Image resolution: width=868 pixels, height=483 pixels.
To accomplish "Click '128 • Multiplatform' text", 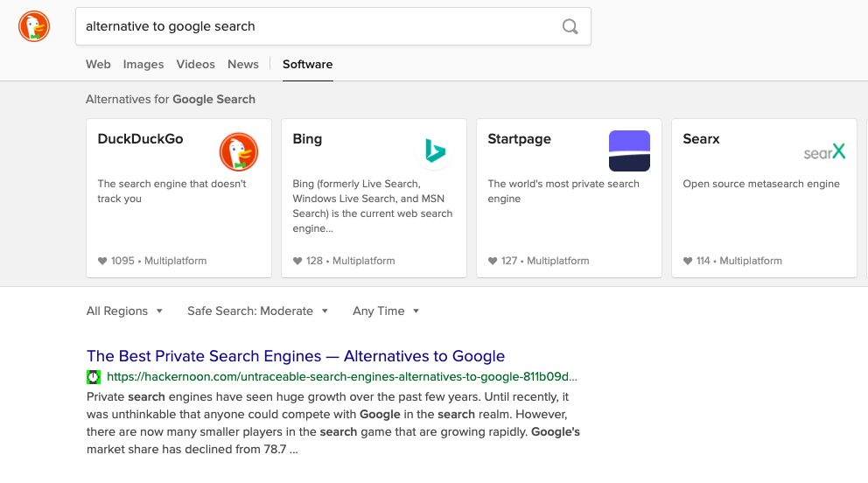I will coord(350,261).
